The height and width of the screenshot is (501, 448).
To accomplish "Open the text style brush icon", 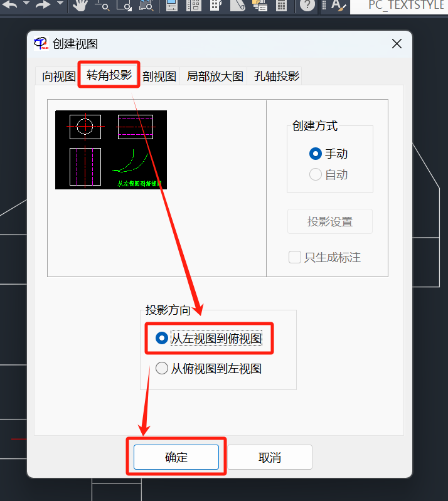I will (x=338, y=6).
